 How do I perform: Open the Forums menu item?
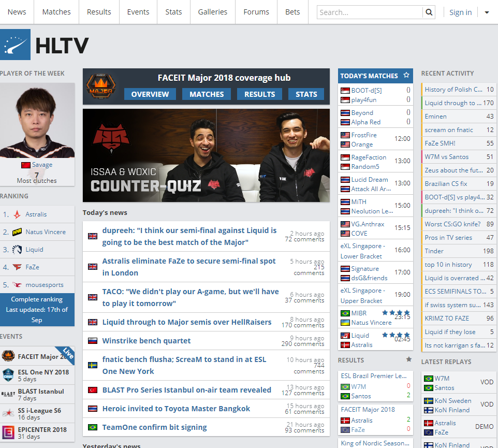coord(256,12)
